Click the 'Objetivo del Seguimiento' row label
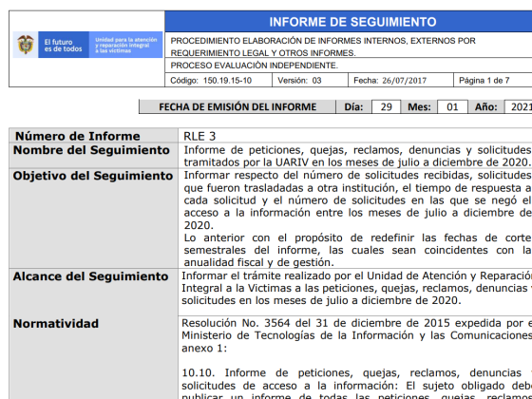 [93, 176]
